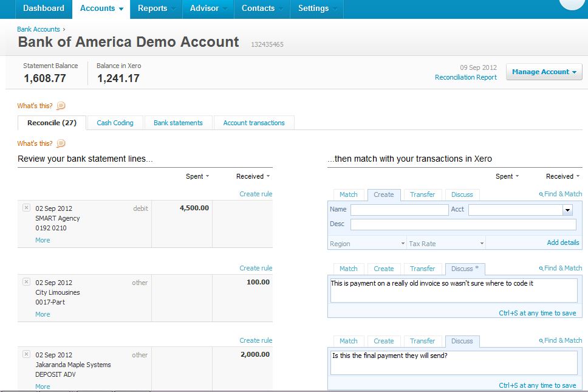Click the 100.00 received amount
The width and height of the screenshot is (588, 392).
258,282
